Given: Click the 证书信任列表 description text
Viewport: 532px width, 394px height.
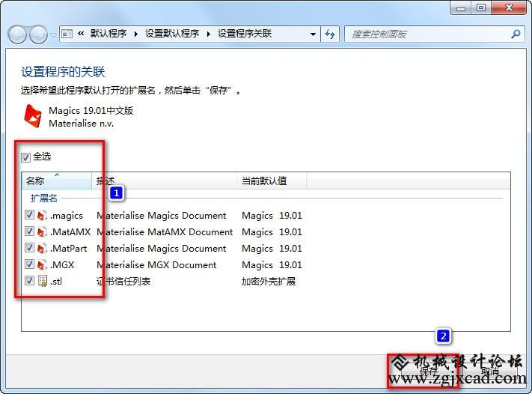Looking at the screenshot, I should [123, 281].
